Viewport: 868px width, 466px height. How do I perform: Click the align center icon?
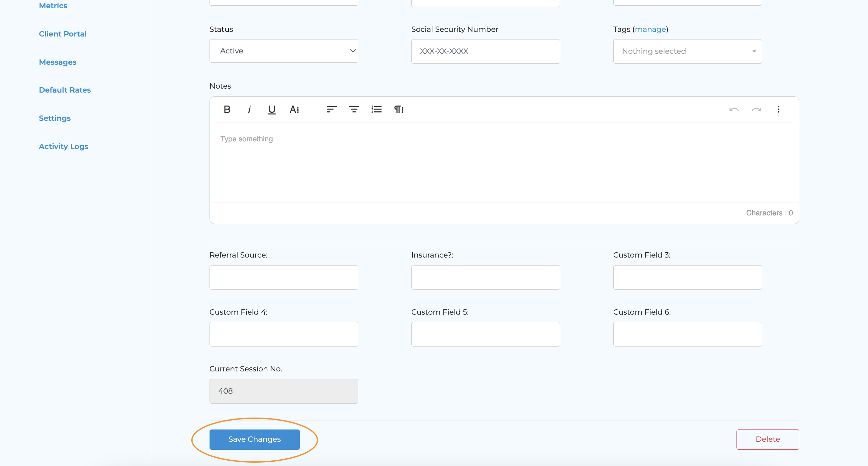(x=354, y=109)
